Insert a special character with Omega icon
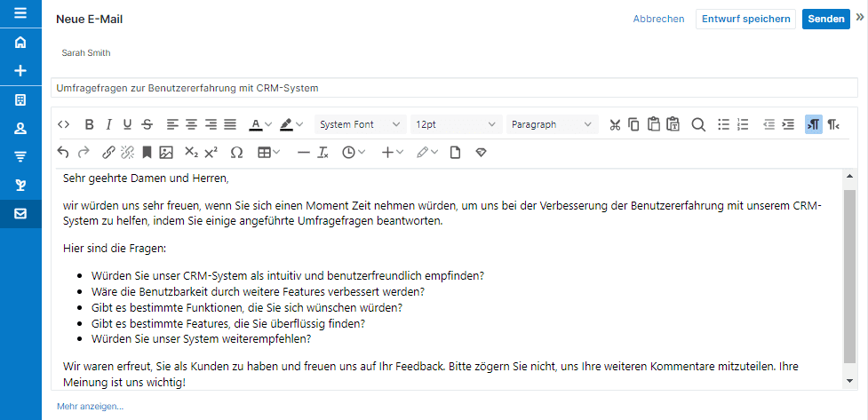The height and width of the screenshot is (420, 868). [236, 153]
